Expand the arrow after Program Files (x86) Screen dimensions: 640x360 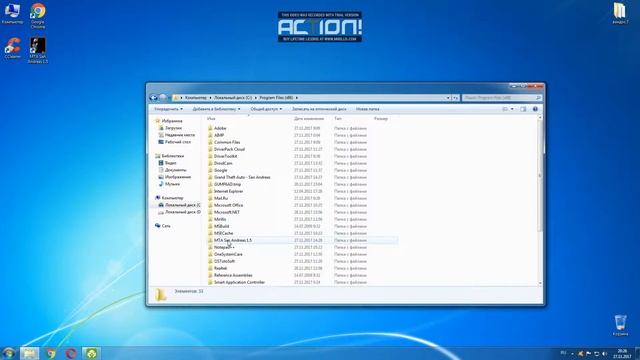pyautogui.click(x=297, y=98)
